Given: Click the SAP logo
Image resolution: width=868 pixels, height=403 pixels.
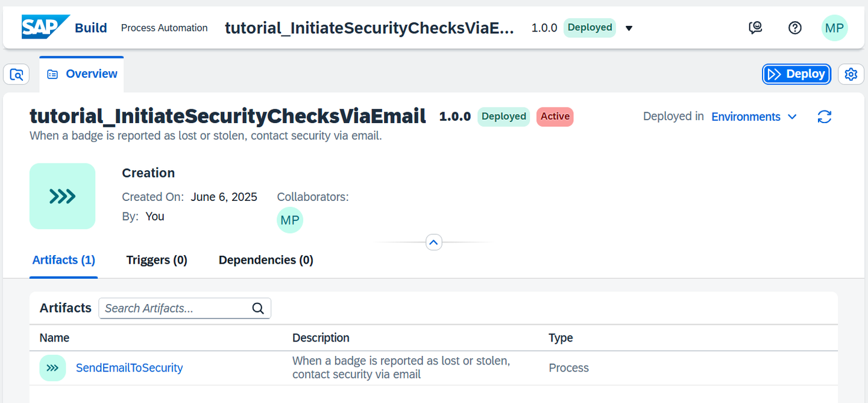Looking at the screenshot, I should pos(46,27).
